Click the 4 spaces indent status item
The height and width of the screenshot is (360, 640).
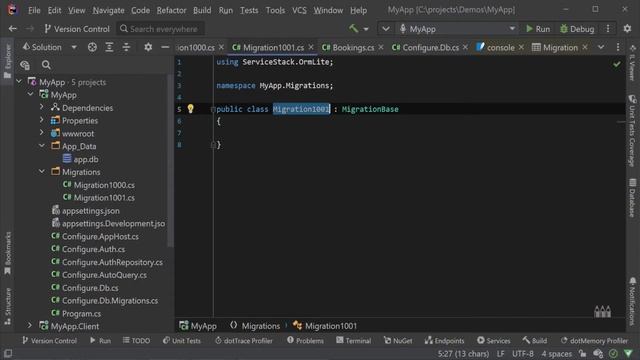point(557,353)
